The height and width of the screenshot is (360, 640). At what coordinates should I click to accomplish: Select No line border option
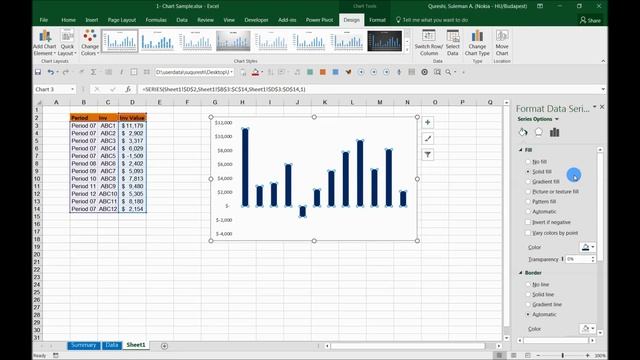pyautogui.click(x=528, y=284)
